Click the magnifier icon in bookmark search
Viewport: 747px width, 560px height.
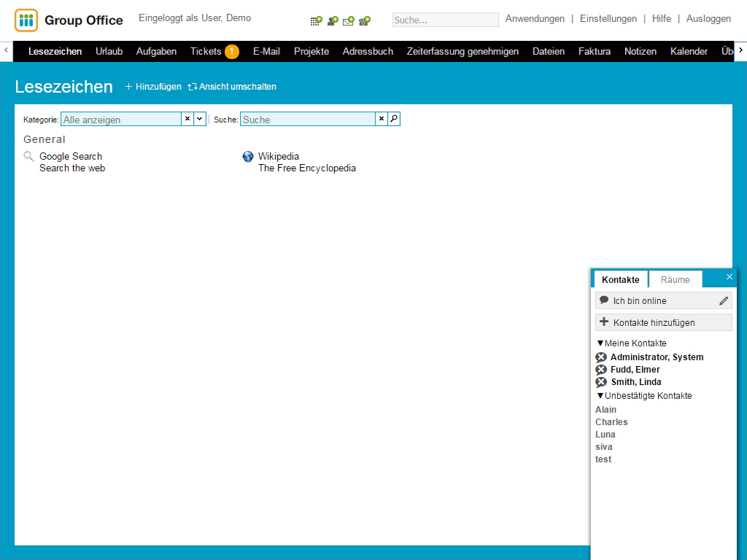click(x=394, y=119)
